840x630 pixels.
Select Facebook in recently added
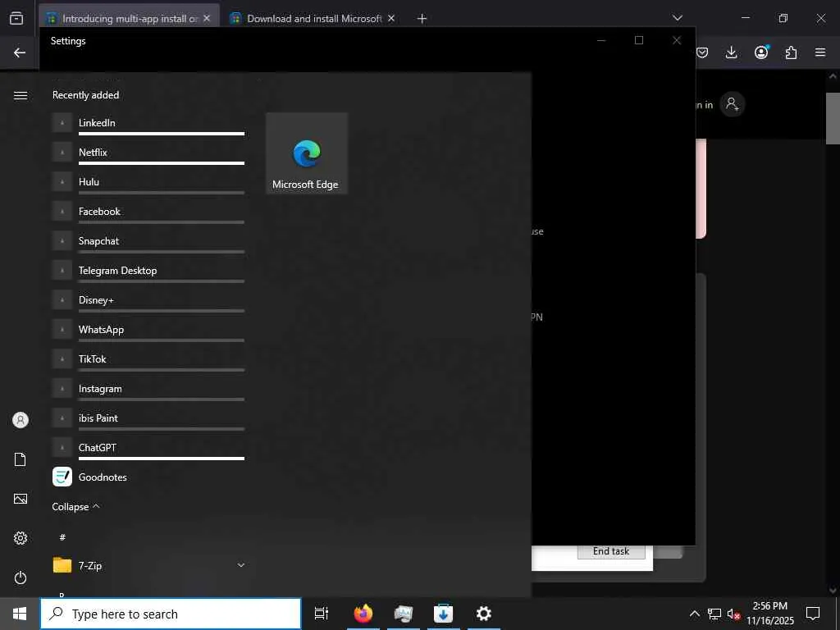pyautogui.click(x=148, y=211)
